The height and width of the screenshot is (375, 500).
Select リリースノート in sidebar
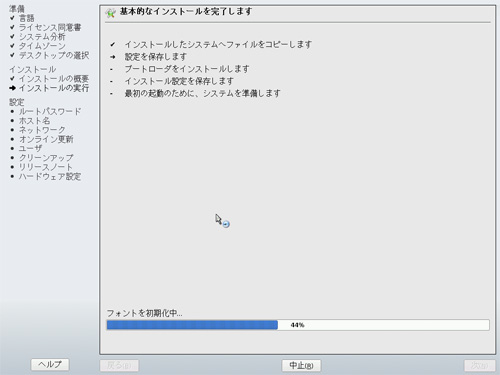click(46, 167)
